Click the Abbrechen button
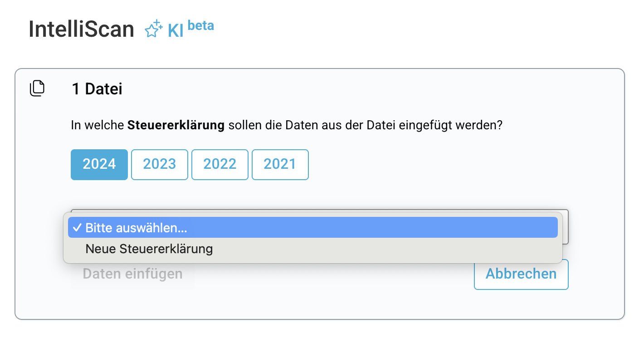Screen dimensions: 644x343 tap(521, 274)
